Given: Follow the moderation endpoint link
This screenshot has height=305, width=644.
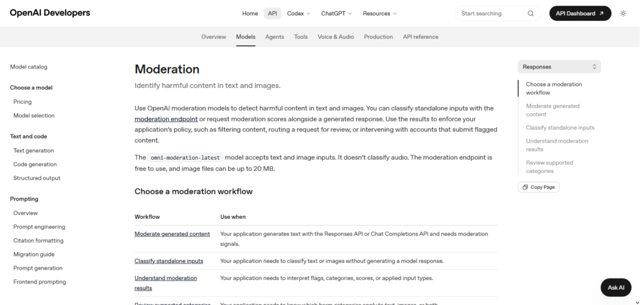Looking at the screenshot, I should (x=166, y=119).
